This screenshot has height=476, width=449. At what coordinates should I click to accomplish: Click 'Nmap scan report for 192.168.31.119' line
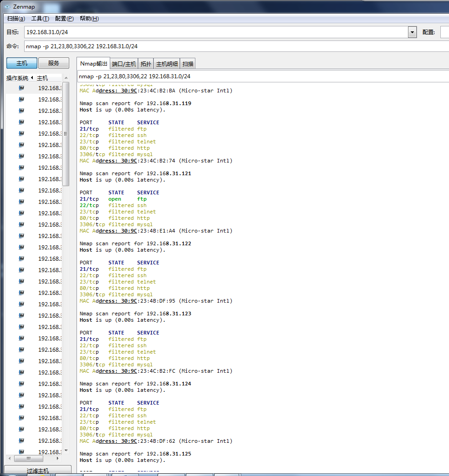tap(136, 103)
